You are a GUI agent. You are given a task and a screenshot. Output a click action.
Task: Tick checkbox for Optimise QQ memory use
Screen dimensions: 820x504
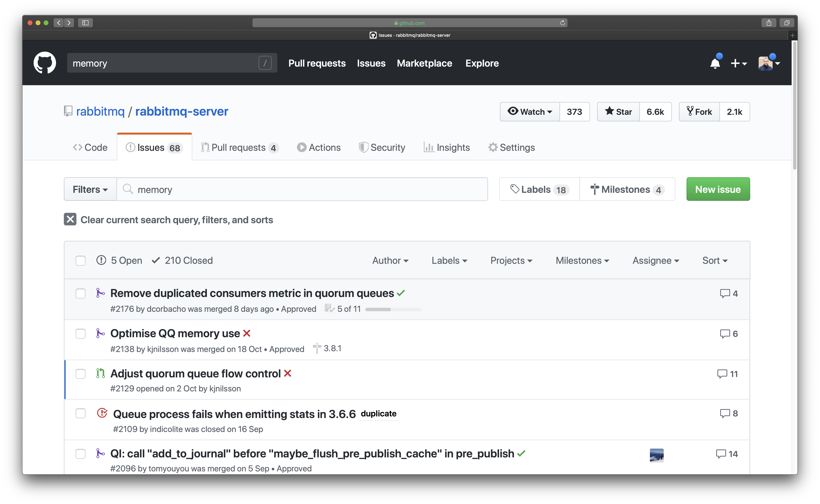(80, 334)
